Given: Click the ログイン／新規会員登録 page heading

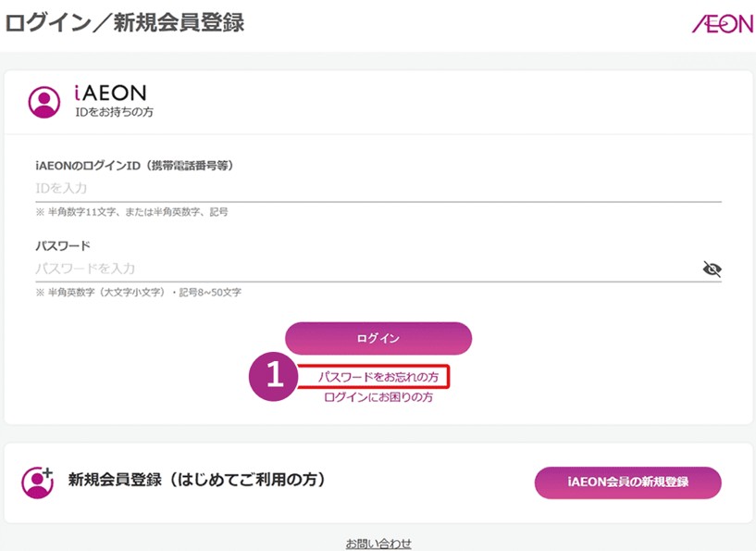Looking at the screenshot, I should (125, 23).
